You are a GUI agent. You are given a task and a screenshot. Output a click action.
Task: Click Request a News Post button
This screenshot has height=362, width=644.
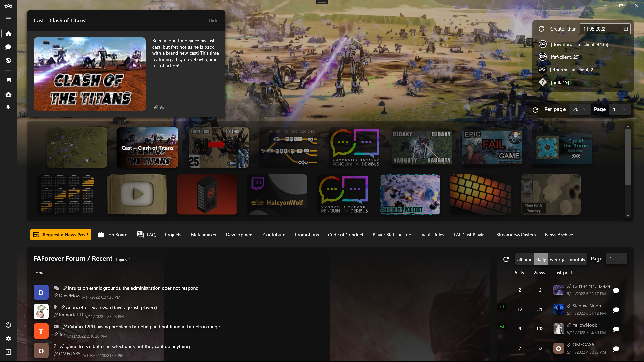(x=61, y=235)
